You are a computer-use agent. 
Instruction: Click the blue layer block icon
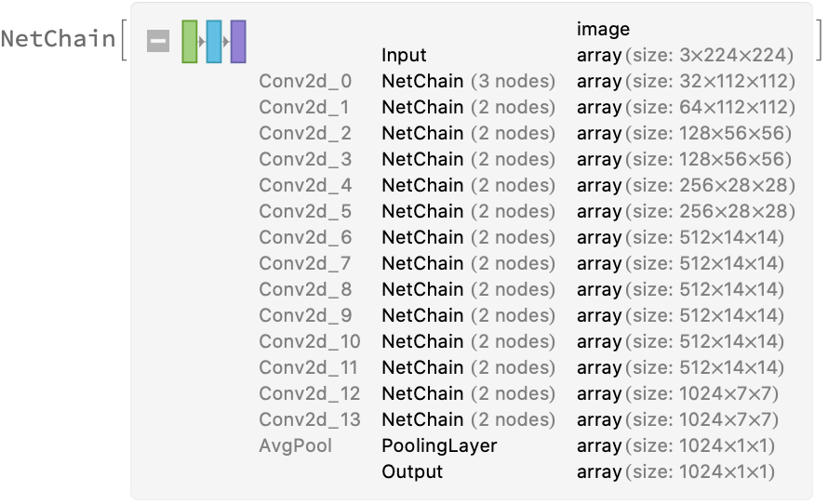(214, 41)
